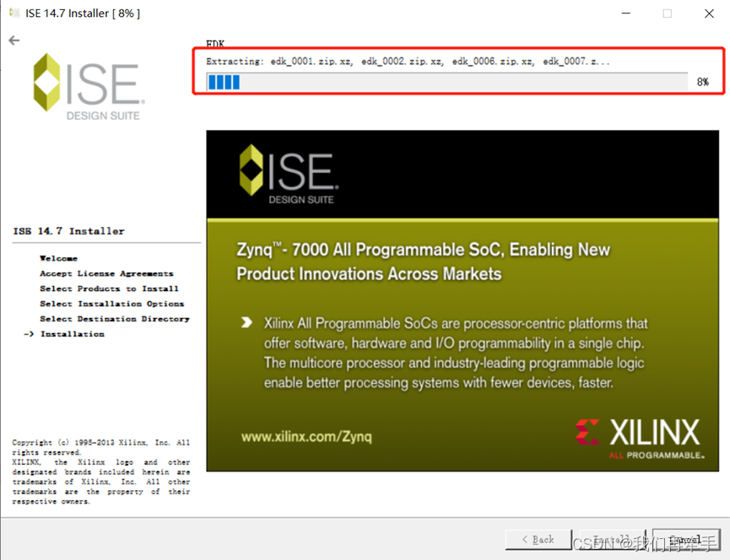This screenshot has width=730, height=560.
Task: Click the ISE 14.7 Installer sidebar heading
Action: (x=69, y=231)
